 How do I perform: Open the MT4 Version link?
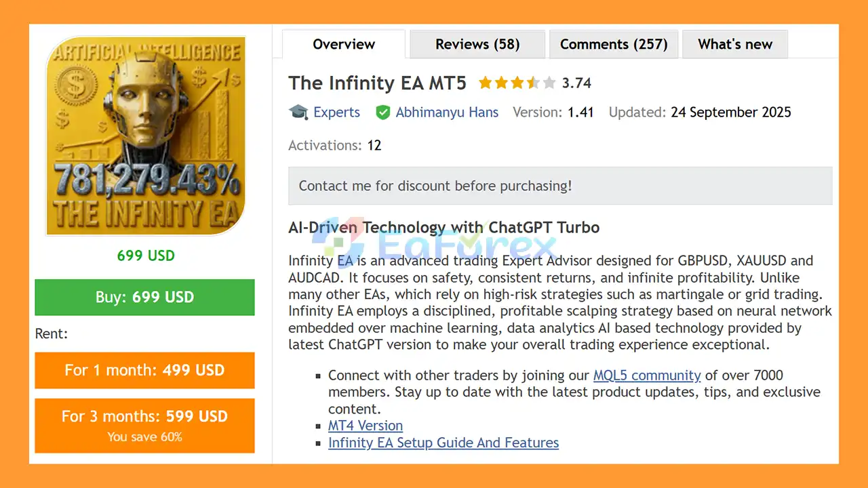click(366, 426)
